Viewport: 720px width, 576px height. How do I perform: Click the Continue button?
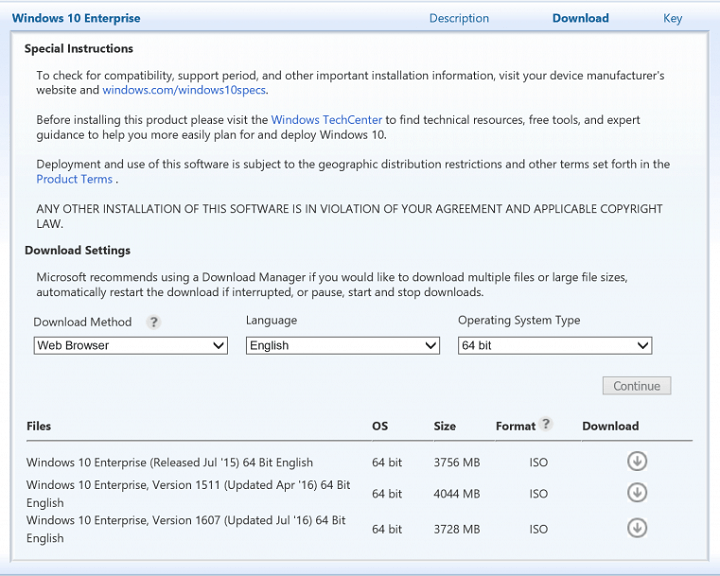(636, 386)
